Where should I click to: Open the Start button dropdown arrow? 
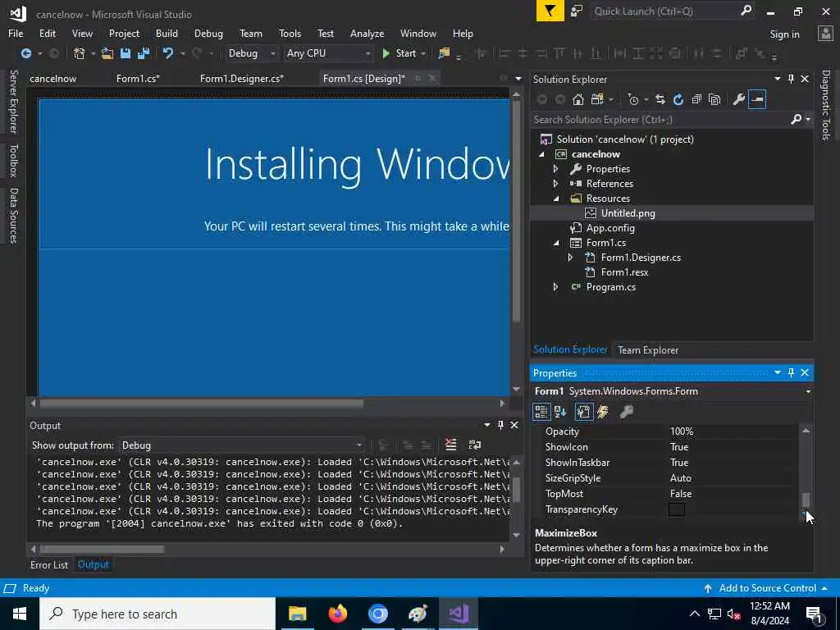click(423, 53)
